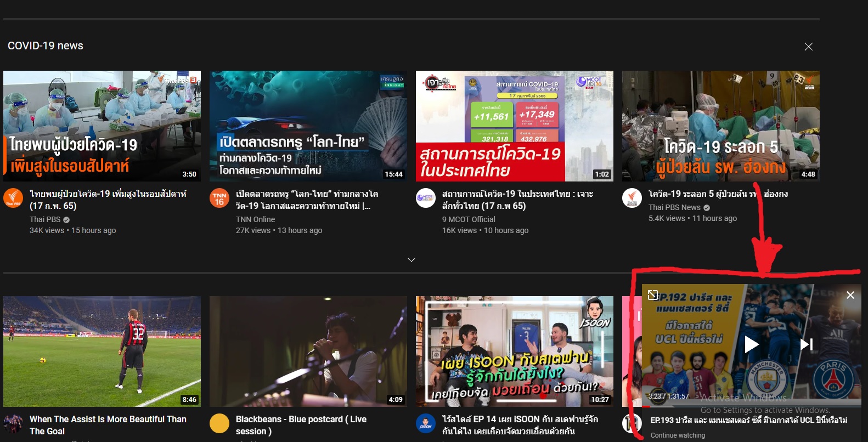
Task: Open video title 'ไทยพบผู้ป่วยโควิด-19 เพิ่มสูงในรอบสัปดาห์'
Action: click(x=108, y=200)
